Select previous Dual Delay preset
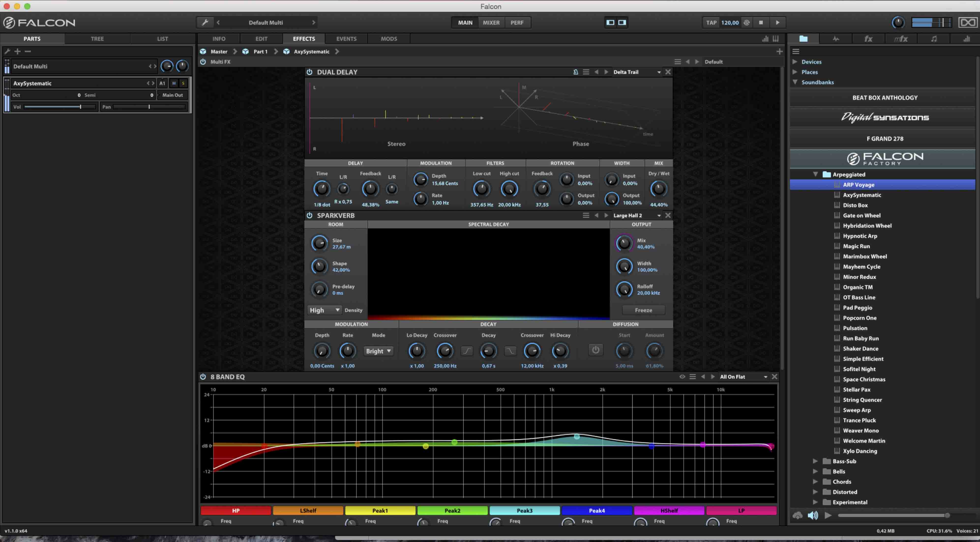Image resolution: width=980 pixels, height=542 pixels. [596, 72]
